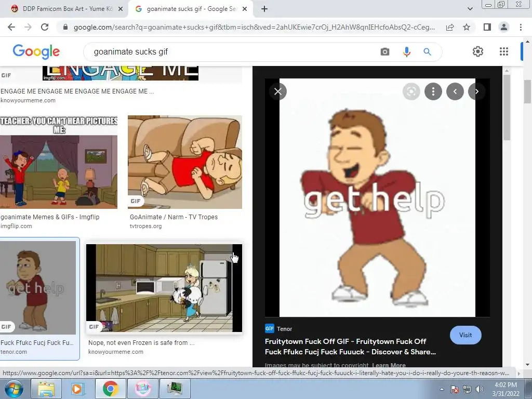This screenshot has height=399, width=532.
Task: Start voice search with the microphone icon
Action: coord(406,51)
